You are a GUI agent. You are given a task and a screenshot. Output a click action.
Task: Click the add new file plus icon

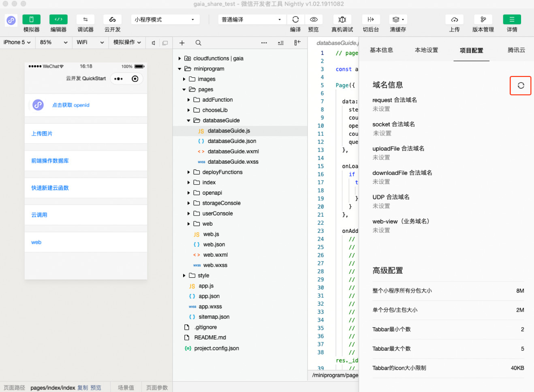click(x=182, y=43)
